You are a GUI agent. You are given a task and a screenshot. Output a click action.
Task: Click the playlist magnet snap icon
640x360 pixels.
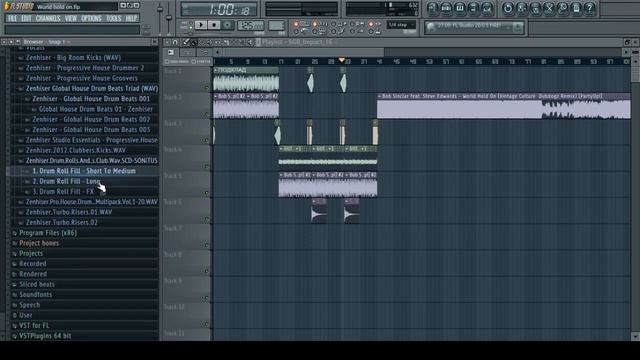(175, 42)
